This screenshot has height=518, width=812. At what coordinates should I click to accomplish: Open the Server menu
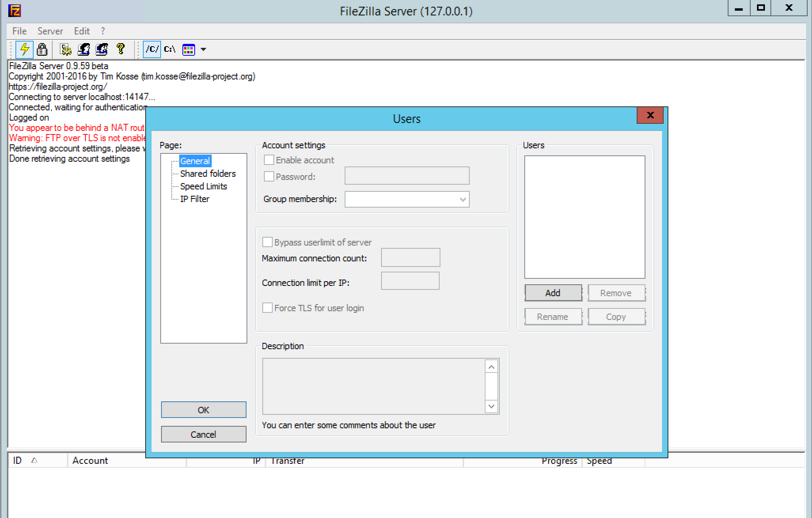coord(50,31)
